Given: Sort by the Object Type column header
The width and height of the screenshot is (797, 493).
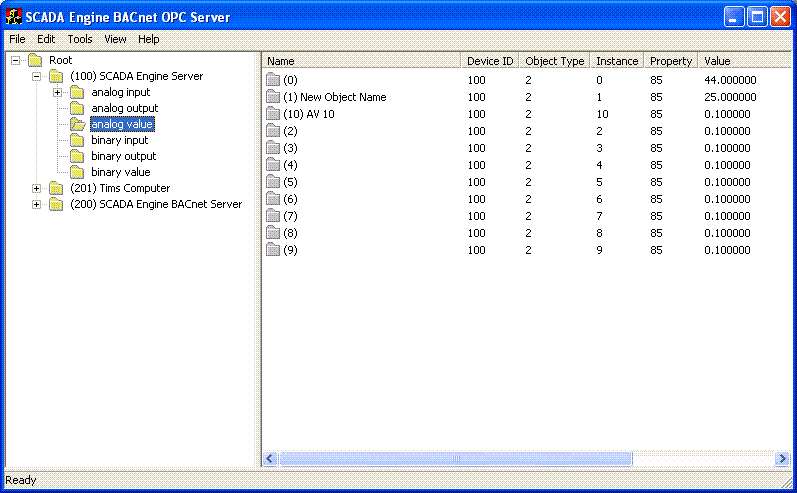Looking at the screenshot, I should tap(555, 61).
